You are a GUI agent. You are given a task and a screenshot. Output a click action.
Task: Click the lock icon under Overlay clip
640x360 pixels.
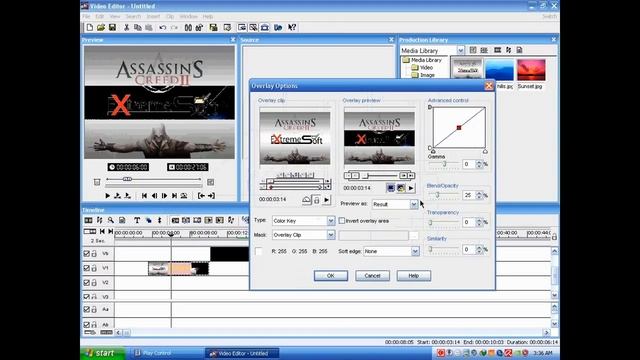[316, 200]
